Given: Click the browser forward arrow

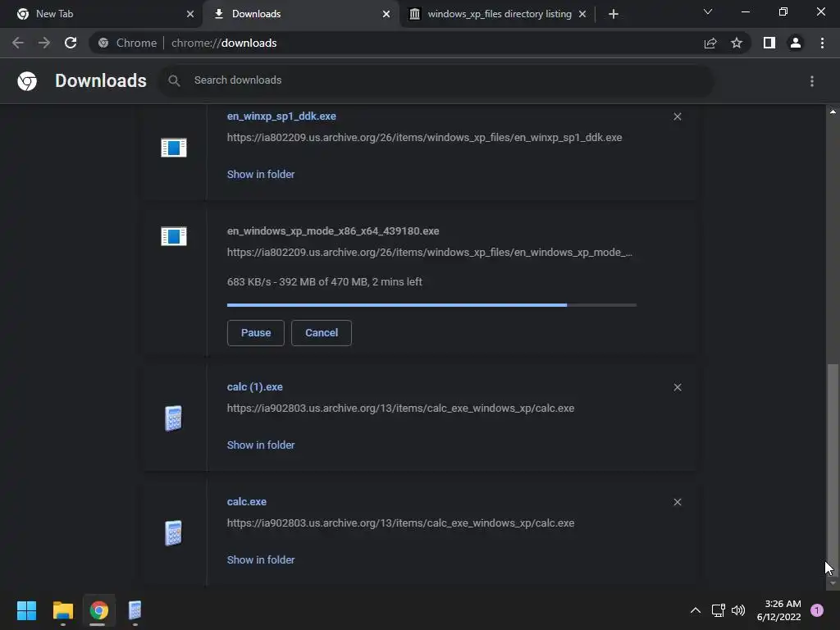Looking at the screenshot, I should 44,43.
